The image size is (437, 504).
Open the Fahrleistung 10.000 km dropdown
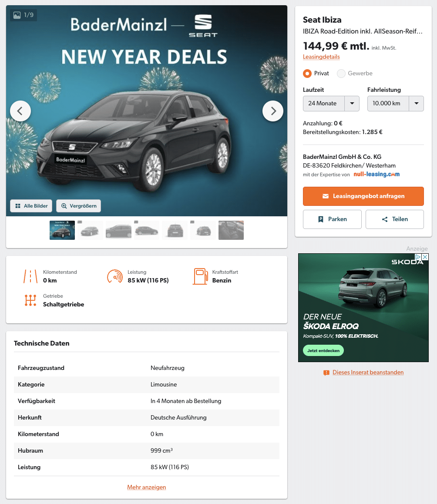396,104
